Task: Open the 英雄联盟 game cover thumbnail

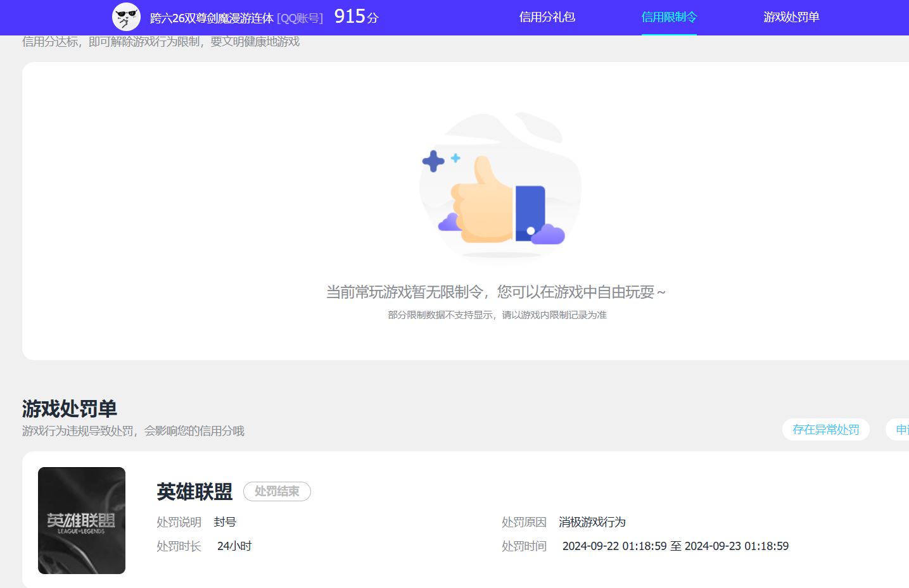Action: coord(82,520)
